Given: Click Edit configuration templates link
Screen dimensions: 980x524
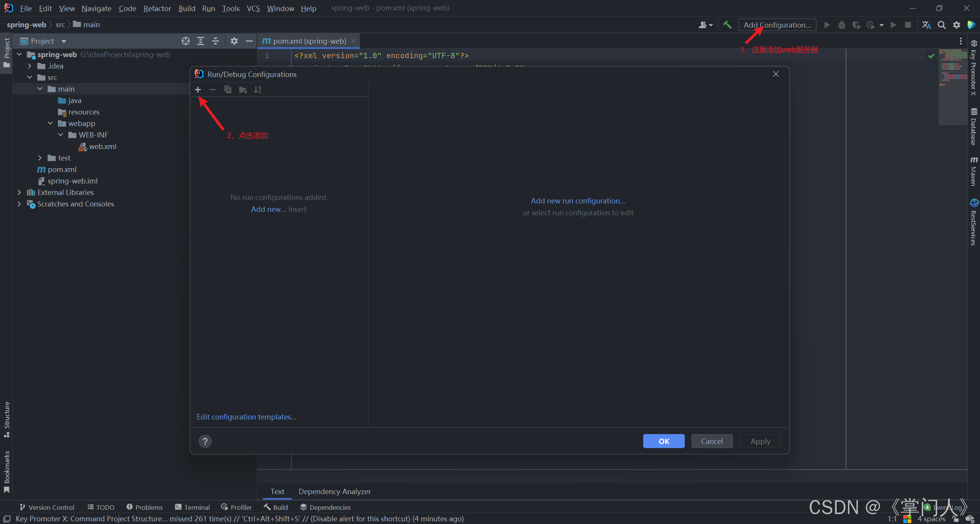Looking at the screenshot, I should pyautogui.click(x=247, y=417).
